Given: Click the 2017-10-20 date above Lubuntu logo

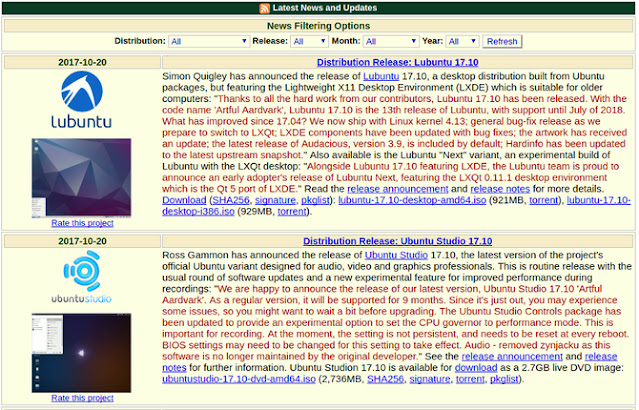Looking at the screenshot, I should point(82,62).
